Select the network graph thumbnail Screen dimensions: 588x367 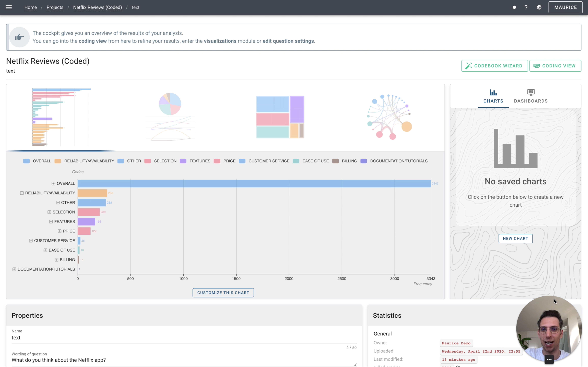tap(389, 117)
